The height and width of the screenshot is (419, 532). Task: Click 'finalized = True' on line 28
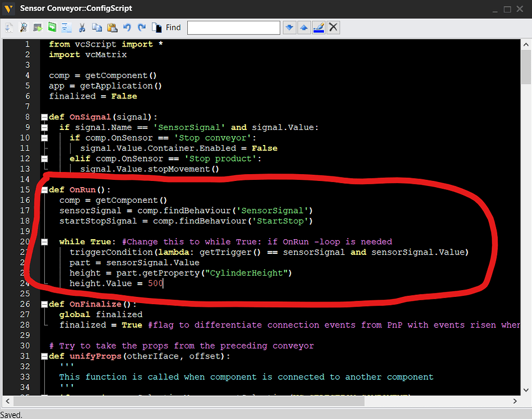[101, 325]
